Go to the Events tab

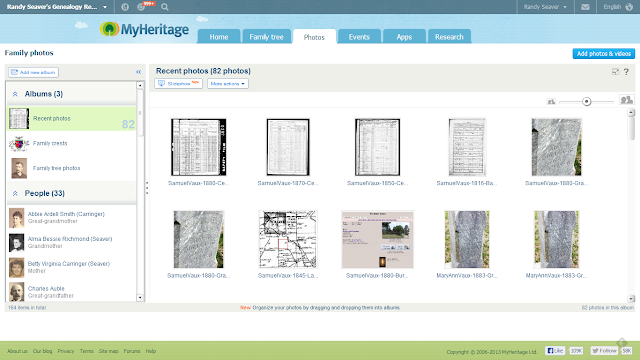click(359, 37)
